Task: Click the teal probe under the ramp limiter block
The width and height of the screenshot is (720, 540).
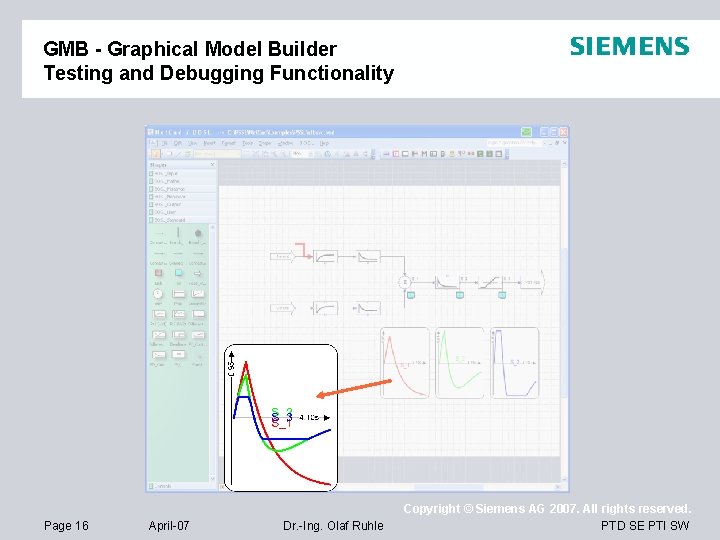Action: tap(502, 295)
